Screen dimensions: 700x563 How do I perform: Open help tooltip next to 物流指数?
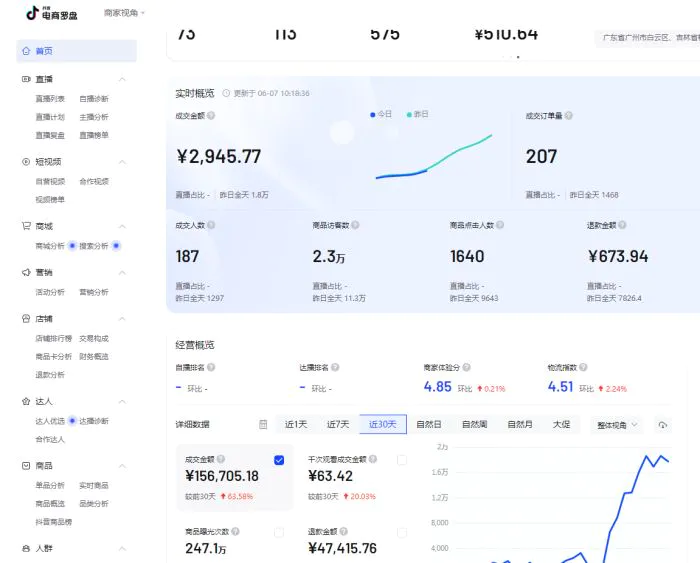(583, 367)
